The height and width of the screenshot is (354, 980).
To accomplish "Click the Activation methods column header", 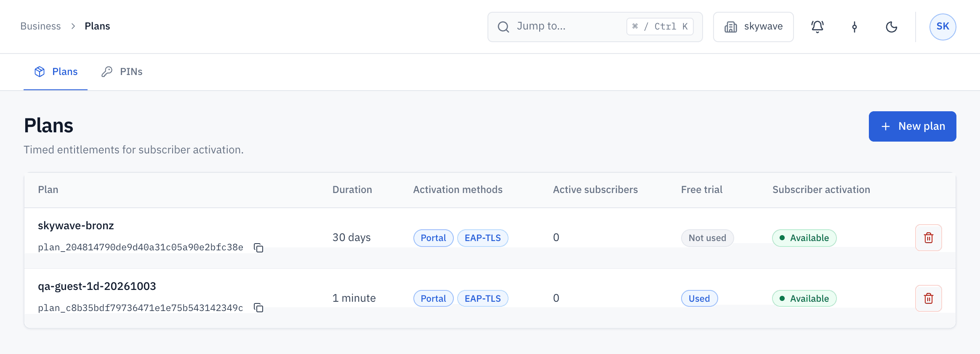I will click(458, 190).
